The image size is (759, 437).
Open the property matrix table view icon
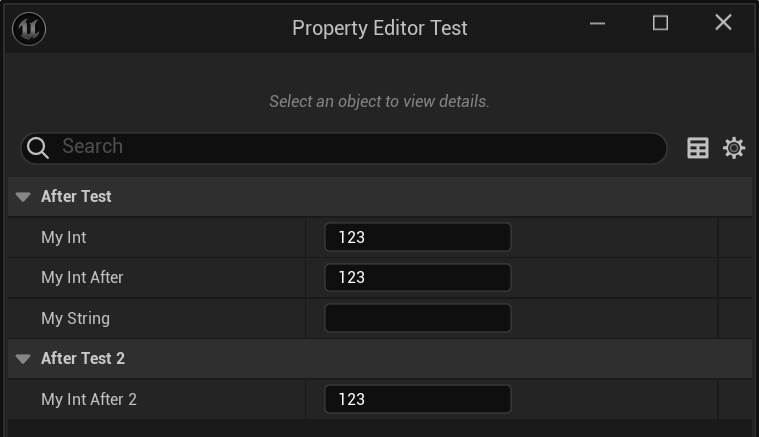click(698, 148)
